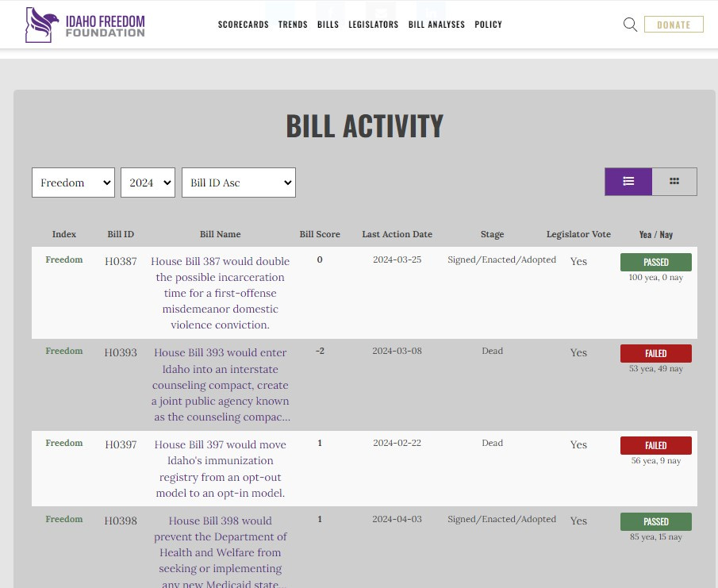Click the FAILED badge for H0393
718x588 pixels.
coord(656,354)
